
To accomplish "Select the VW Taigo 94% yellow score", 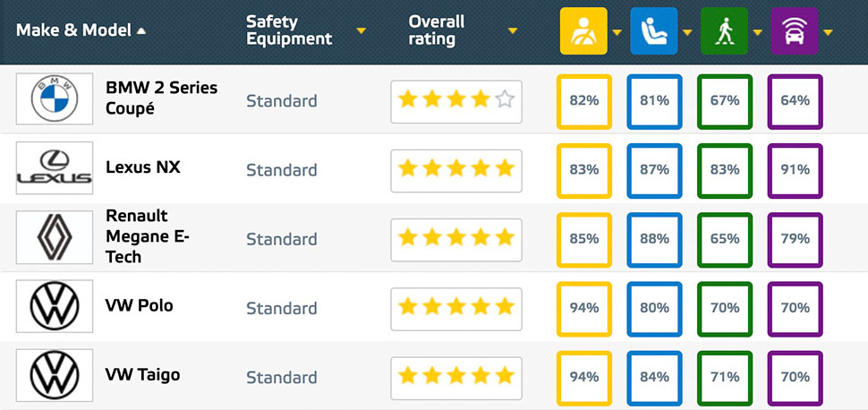I will pos(584,377).
